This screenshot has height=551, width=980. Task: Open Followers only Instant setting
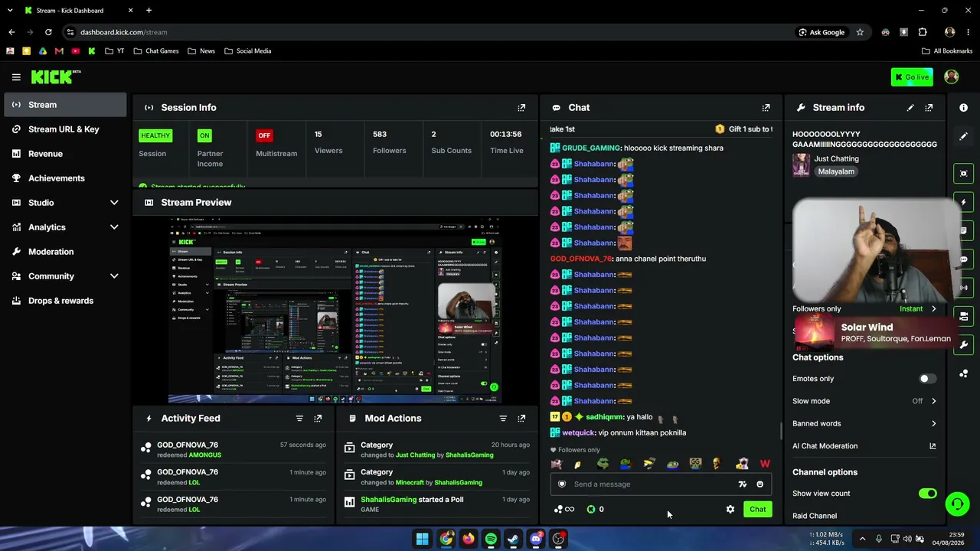point(864,309)
